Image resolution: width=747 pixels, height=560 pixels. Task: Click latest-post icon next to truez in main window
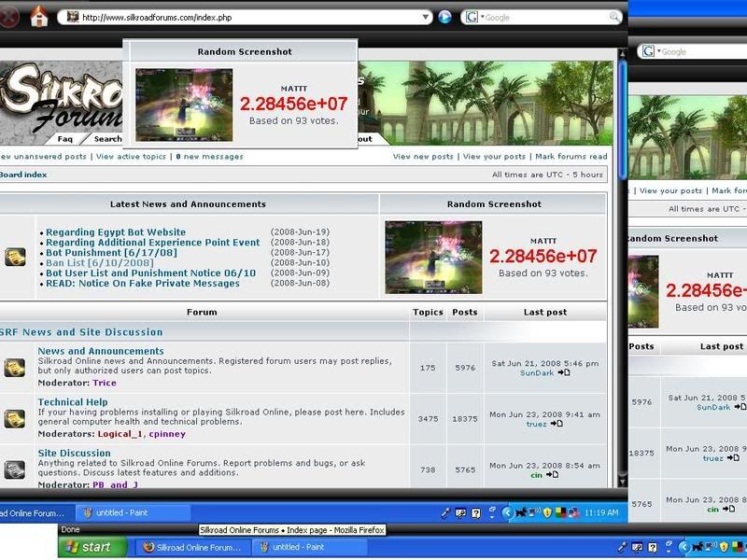click(557, 424)
